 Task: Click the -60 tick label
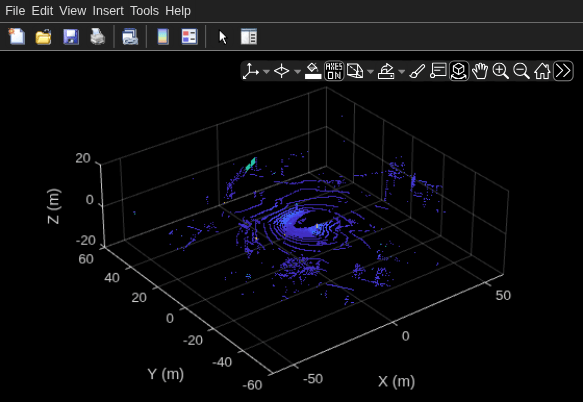pyautogui.click(x=252, y=385)
